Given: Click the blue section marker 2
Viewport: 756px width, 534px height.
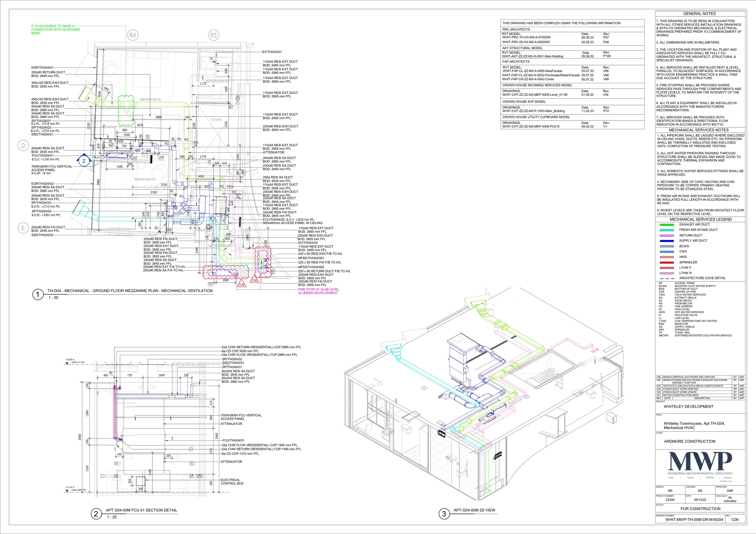Looking at the screenshot, I should point(84,161).
